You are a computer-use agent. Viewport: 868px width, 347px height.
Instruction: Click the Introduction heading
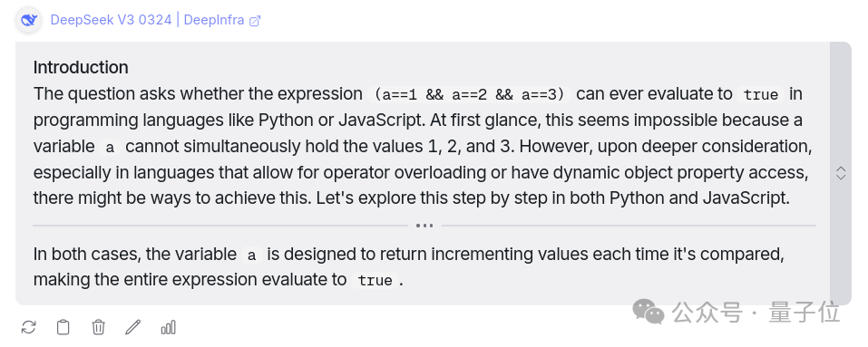(x=81, y=67)
